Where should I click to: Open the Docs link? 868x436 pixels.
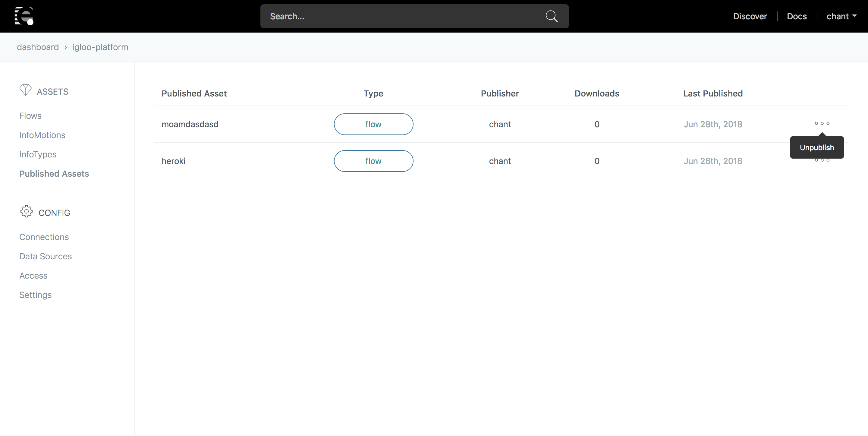click(797, 16)
